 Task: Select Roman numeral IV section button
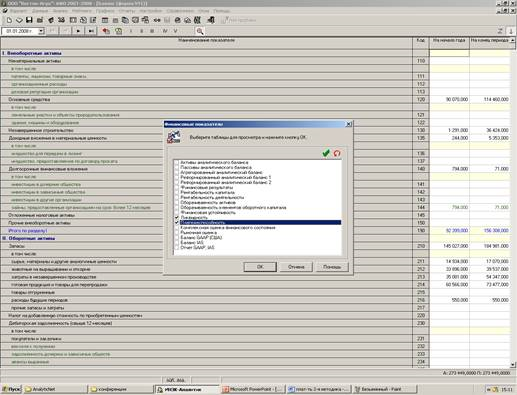(x=165, y=31)
